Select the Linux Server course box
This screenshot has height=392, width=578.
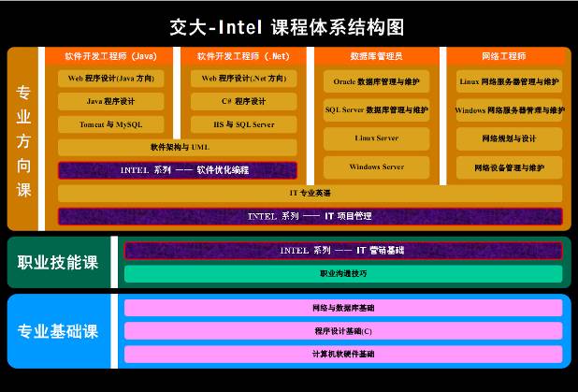(376, 138)
